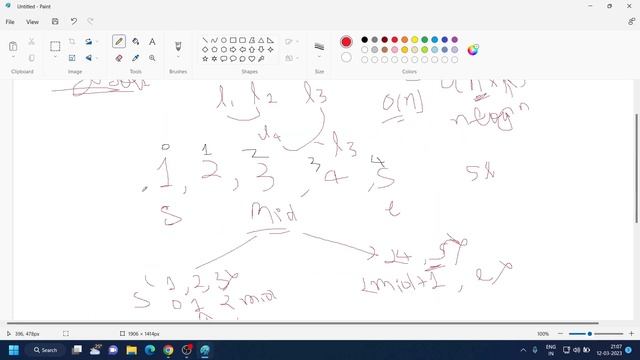Pick the green color swatch

(x=424, y=40)
